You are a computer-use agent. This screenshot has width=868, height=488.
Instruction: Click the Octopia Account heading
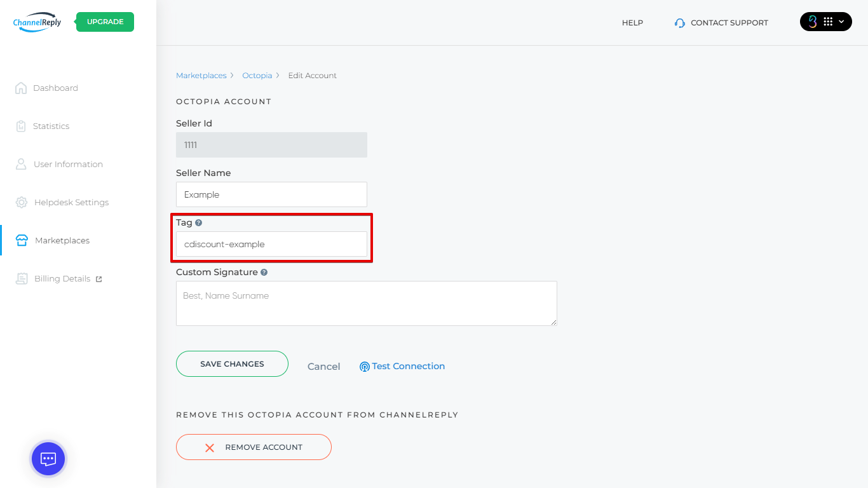pos(224,102)
